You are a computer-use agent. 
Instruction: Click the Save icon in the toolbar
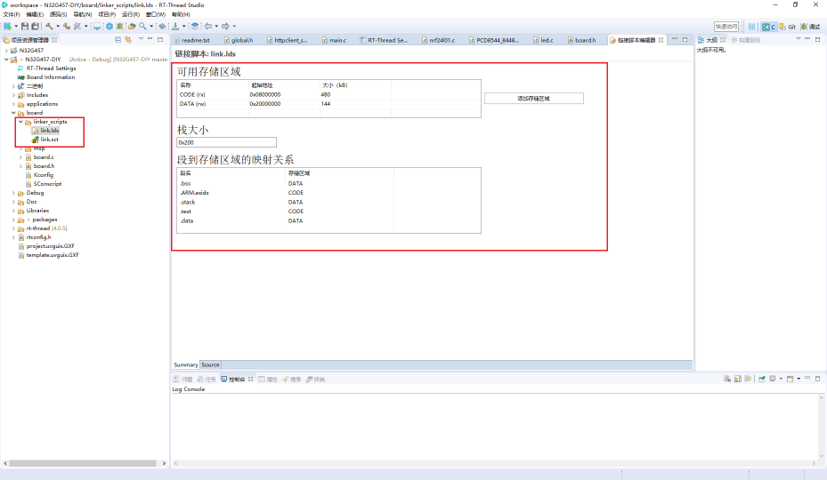25,26
